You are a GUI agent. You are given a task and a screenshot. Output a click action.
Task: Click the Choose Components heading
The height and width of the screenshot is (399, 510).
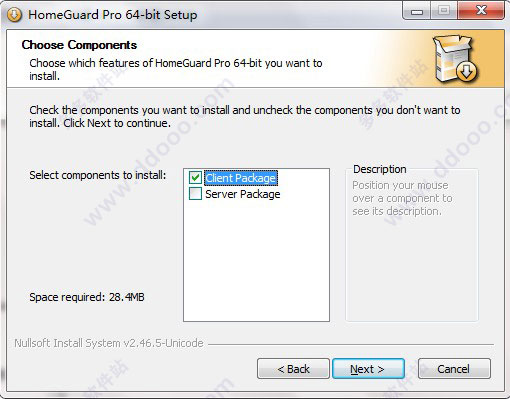[x=79, y=45]
